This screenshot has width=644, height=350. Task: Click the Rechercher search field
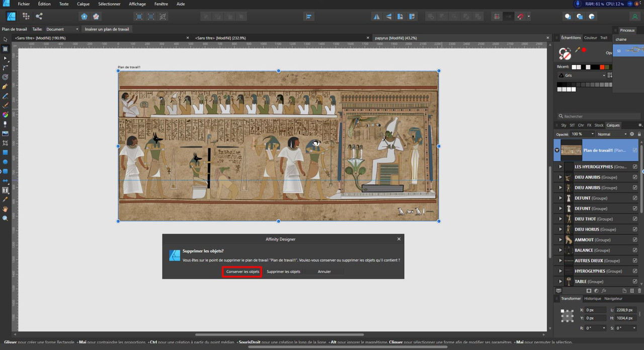coord(599,116)
